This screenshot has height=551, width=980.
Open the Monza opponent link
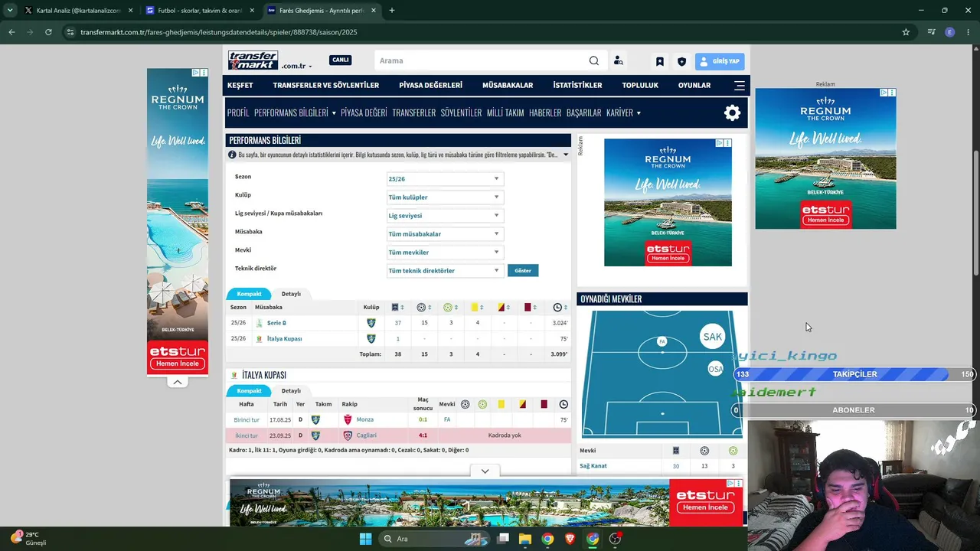click(365, 419)
